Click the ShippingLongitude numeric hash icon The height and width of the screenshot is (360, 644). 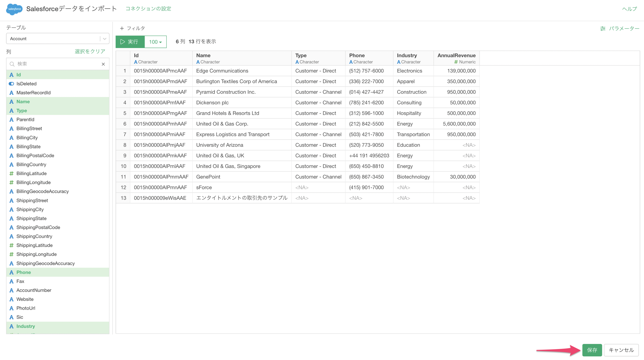(12, 254)
